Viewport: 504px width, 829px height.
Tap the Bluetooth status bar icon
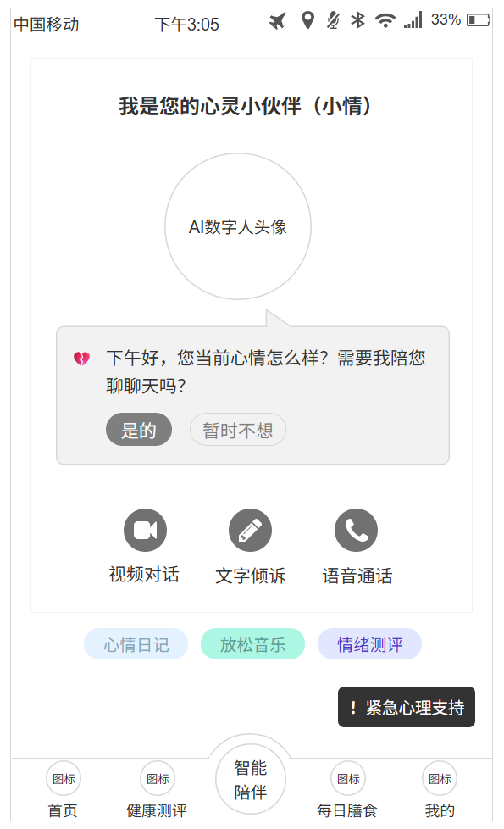click(x=358, y=20)
